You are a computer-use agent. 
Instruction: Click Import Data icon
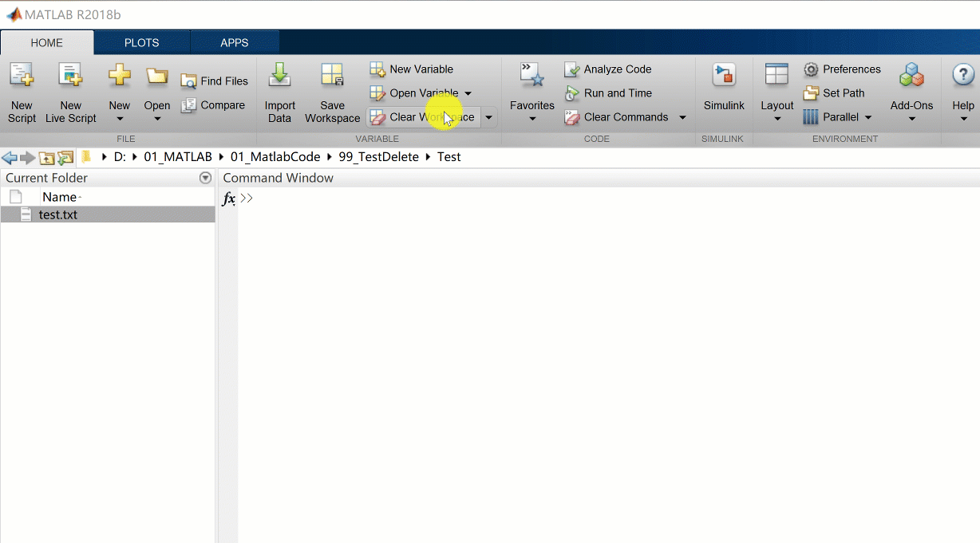(x=279, y=76)
